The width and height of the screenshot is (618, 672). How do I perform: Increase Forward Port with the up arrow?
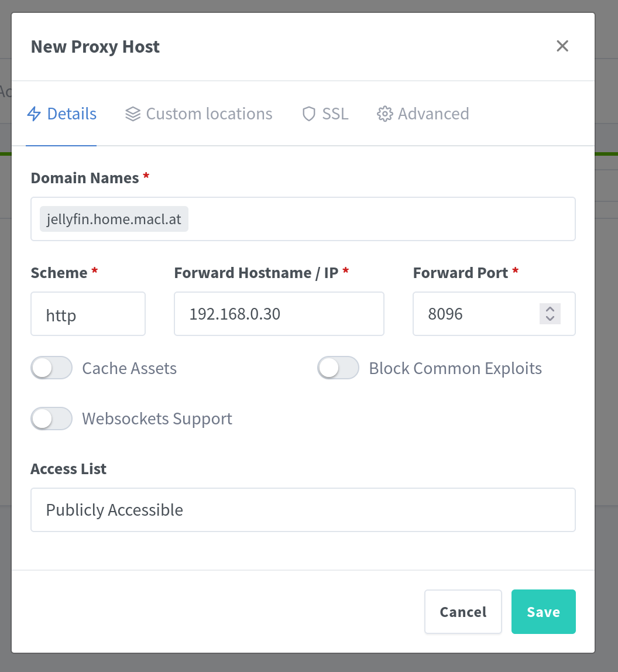pos(550,309)
